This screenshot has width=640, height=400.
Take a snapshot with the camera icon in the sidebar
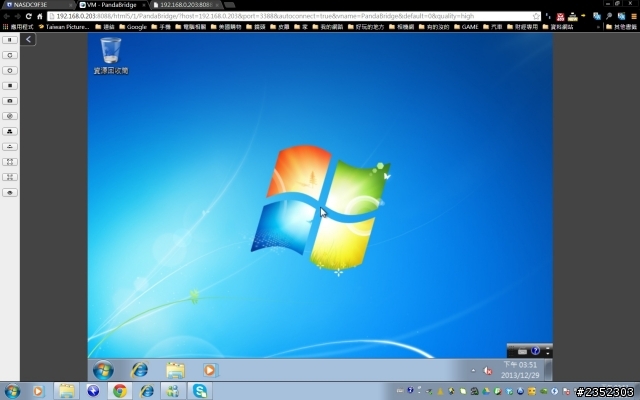coord(10,101)
